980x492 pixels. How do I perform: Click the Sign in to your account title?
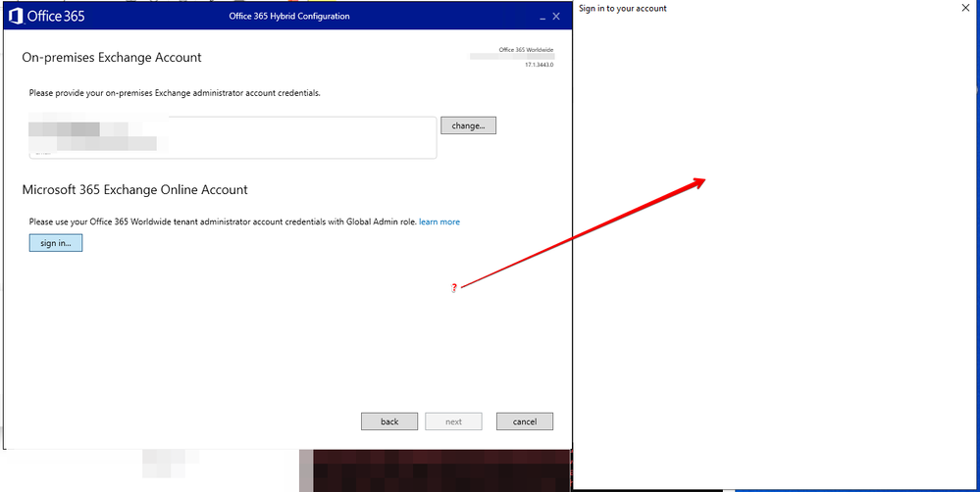pos(623,9)
